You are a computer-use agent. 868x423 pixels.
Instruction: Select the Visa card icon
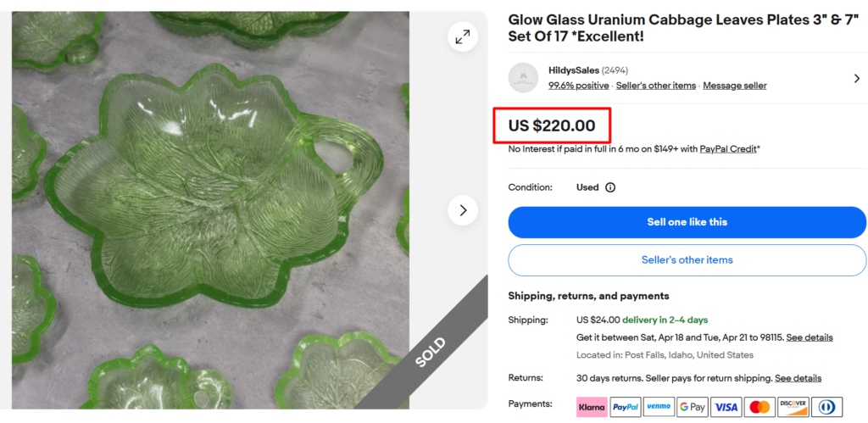click(x=726, y=407)
